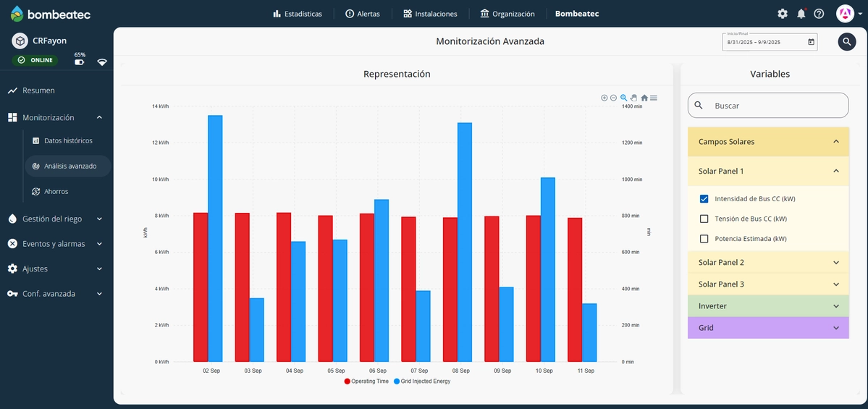Click the dark round search button

(x=847, y=42)
